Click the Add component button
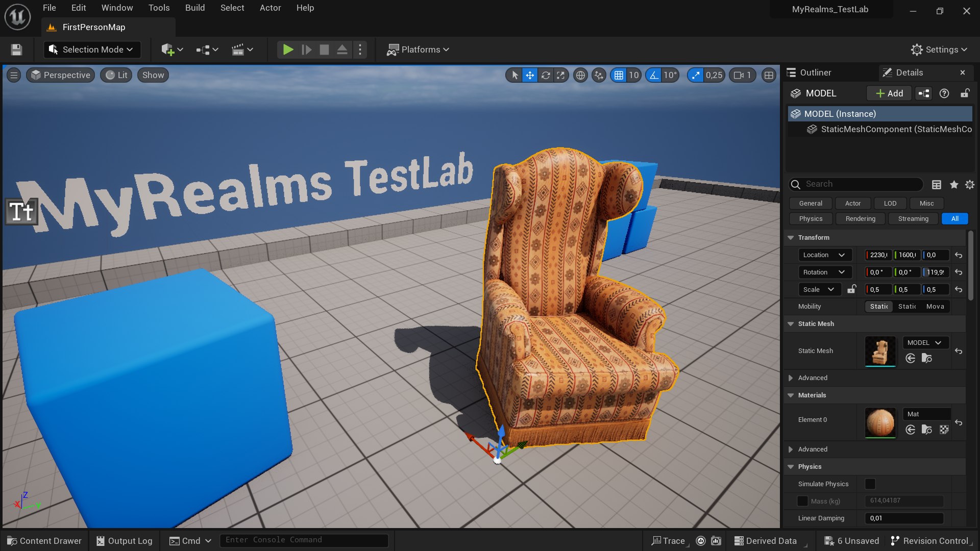The image size is (980, 551). click(889, 93)
